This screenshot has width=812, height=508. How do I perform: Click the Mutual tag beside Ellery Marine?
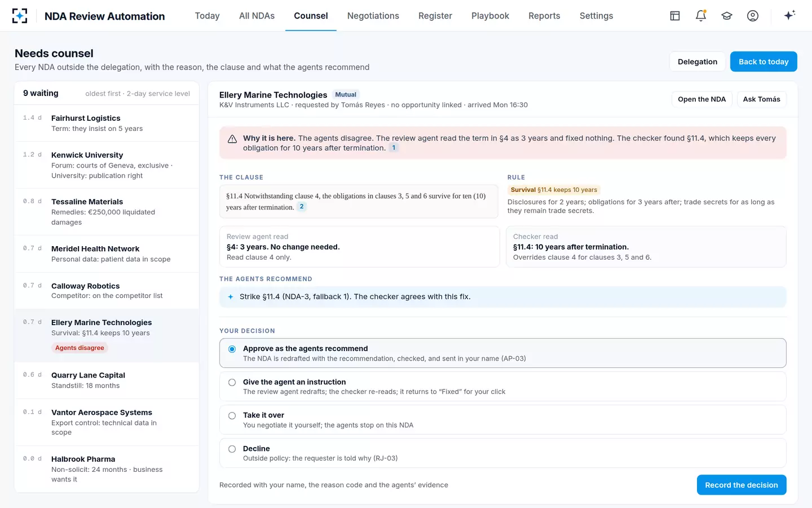[346, 95]
